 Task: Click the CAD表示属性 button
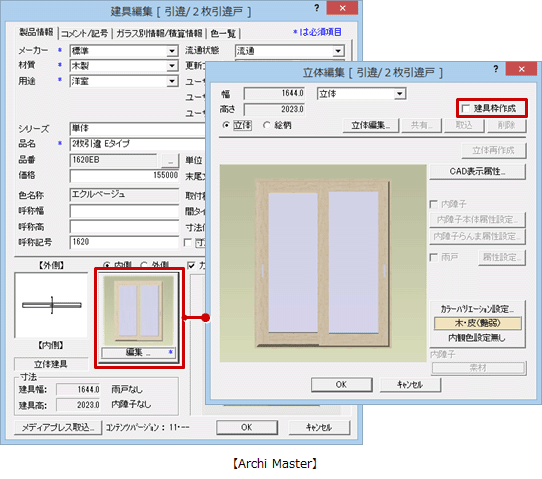[x=477, y=171]
